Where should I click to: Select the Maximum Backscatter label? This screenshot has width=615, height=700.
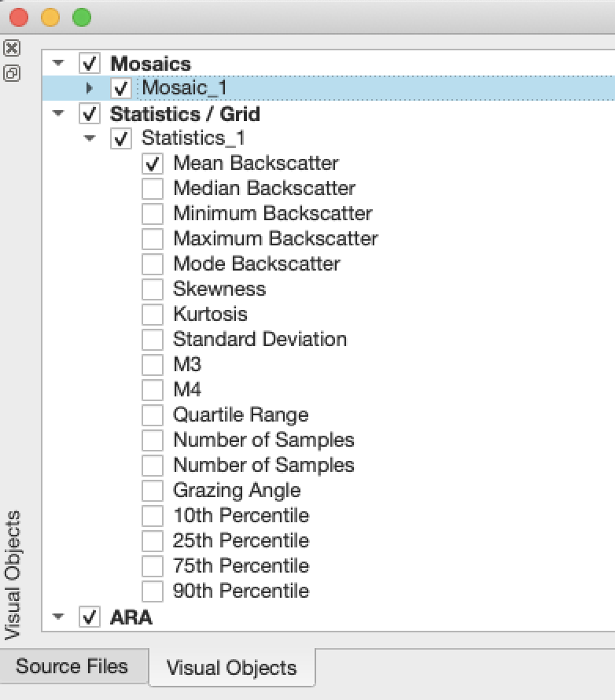pyautogui.click(x=275, y=239)
